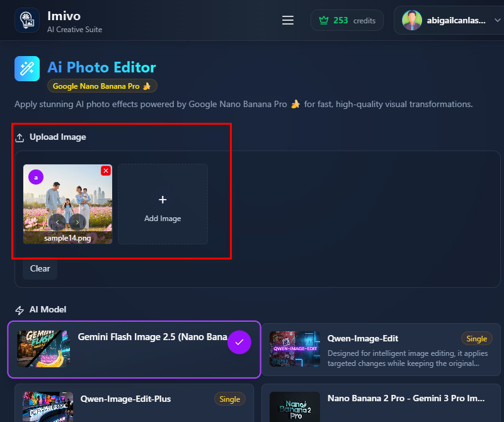Click the 'Upload Image' label
Screen dimensions: 504x422
pos(58,137)
